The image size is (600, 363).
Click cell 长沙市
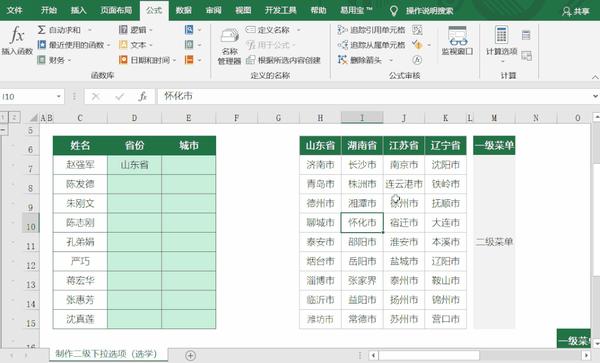pyautogui.click(x=362, y=165)
